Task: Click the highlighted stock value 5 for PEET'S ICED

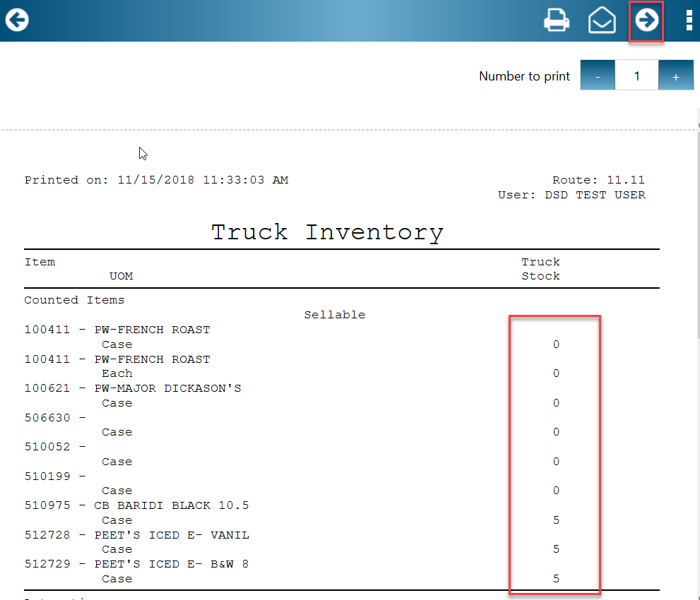Action: pos(556,548)
